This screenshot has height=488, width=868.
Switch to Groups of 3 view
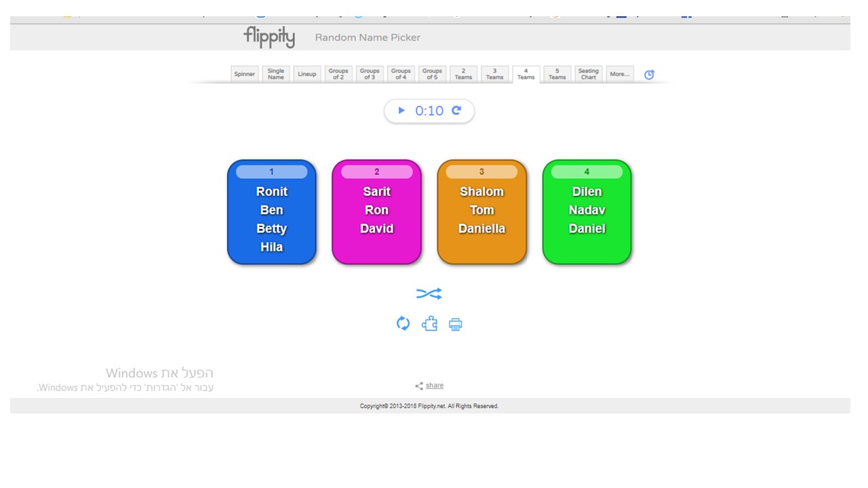[x=370, y=73]
